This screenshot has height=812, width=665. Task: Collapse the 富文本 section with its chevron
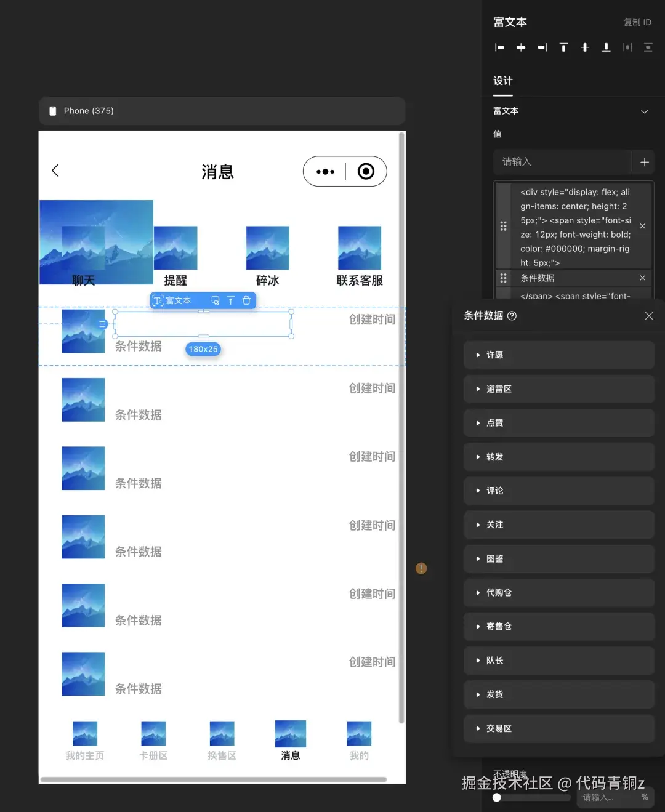(x=644, y=111)
